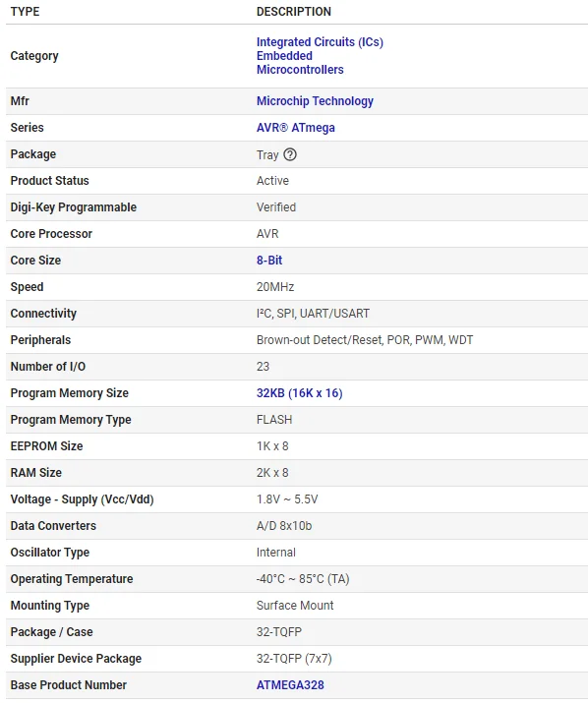This screenshot has height=703, width=588.
Task: Open the Microcontrollers category link
Action: tap(300, 70)
